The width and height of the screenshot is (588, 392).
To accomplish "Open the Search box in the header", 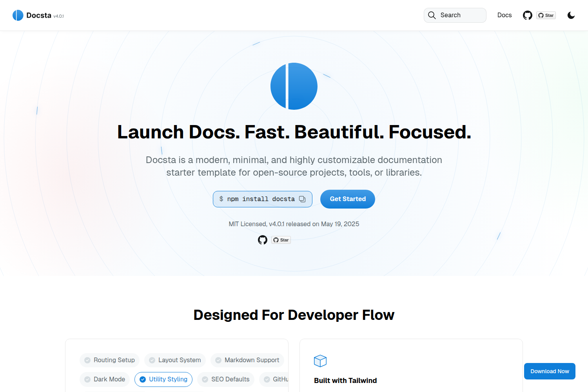I will pyautogui.click(x=455, y=15).
